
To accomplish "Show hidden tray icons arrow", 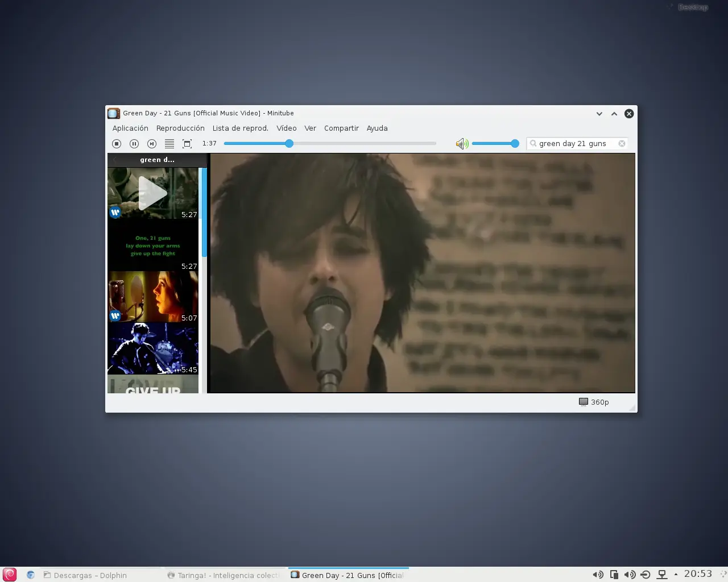I will 676,574.
